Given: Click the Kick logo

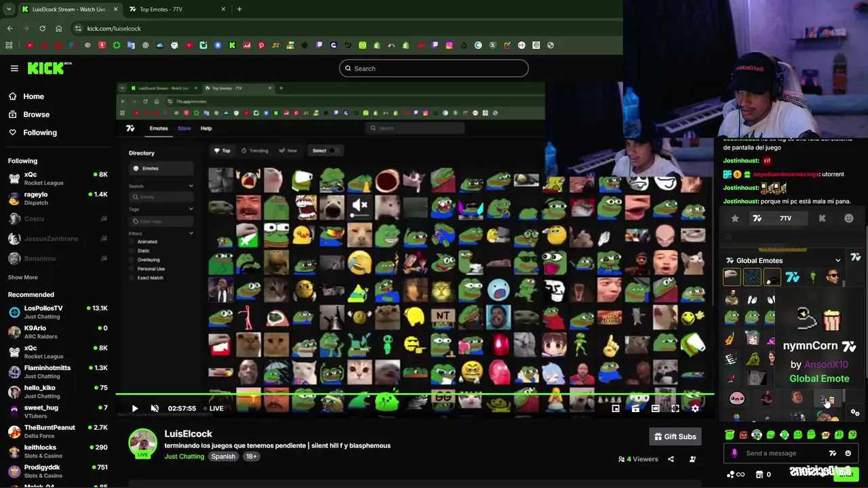Looking at the screenshot, I should click(x=49, y=68).
